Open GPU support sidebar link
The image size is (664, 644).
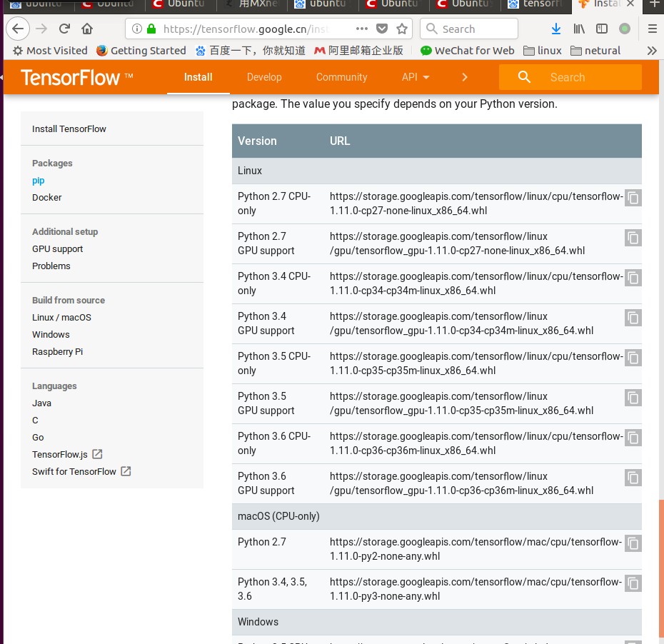click(58, 249)
